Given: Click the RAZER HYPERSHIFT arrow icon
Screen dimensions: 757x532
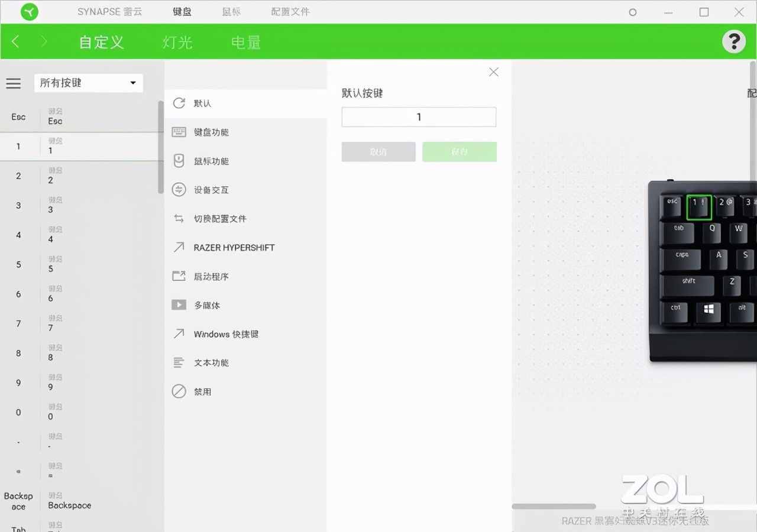Looking at the screenshot, I should (179, 247).
